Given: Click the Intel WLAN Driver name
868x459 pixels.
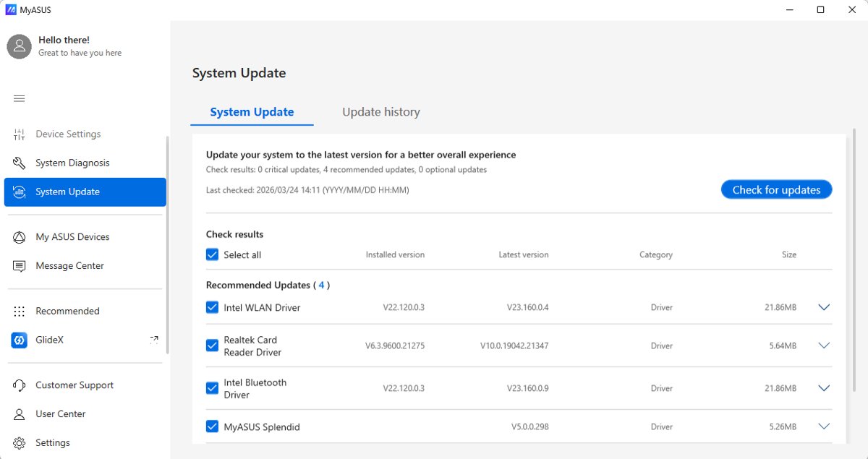Looking at the screenshot, I should tap(262, 308).
